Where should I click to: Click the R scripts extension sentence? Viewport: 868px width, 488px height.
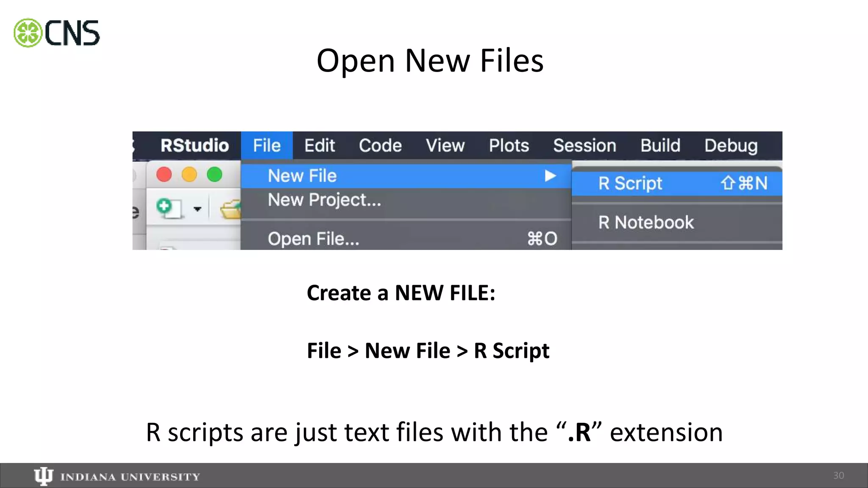pyautogui.click(x=434, y=433)
